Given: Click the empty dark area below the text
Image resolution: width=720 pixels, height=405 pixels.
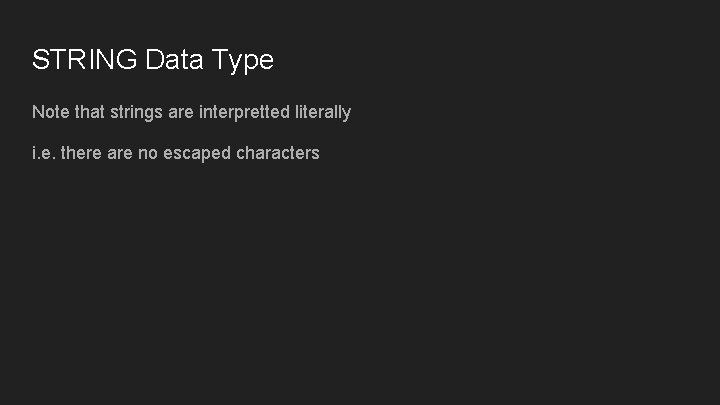Looking at the screenshot, I should coord(360,290).
